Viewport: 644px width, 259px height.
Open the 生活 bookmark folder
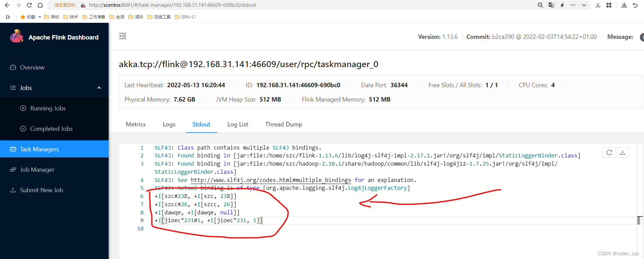pos(117,17)
